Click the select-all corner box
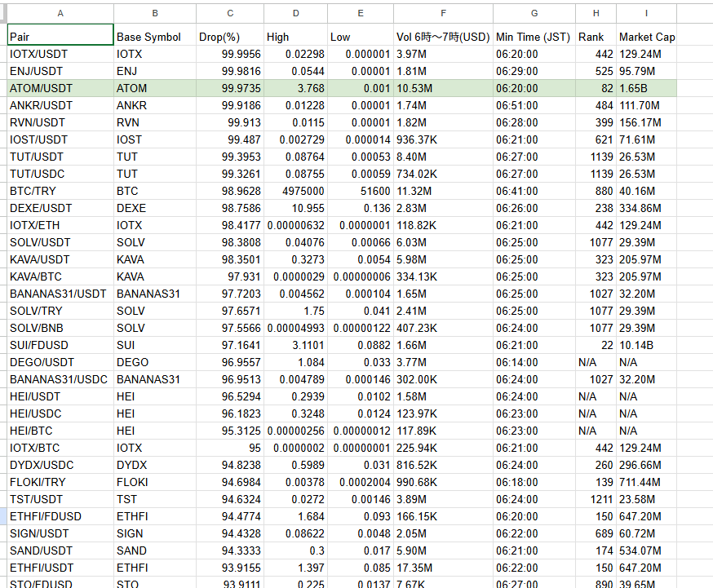 (x=3, y=13)
